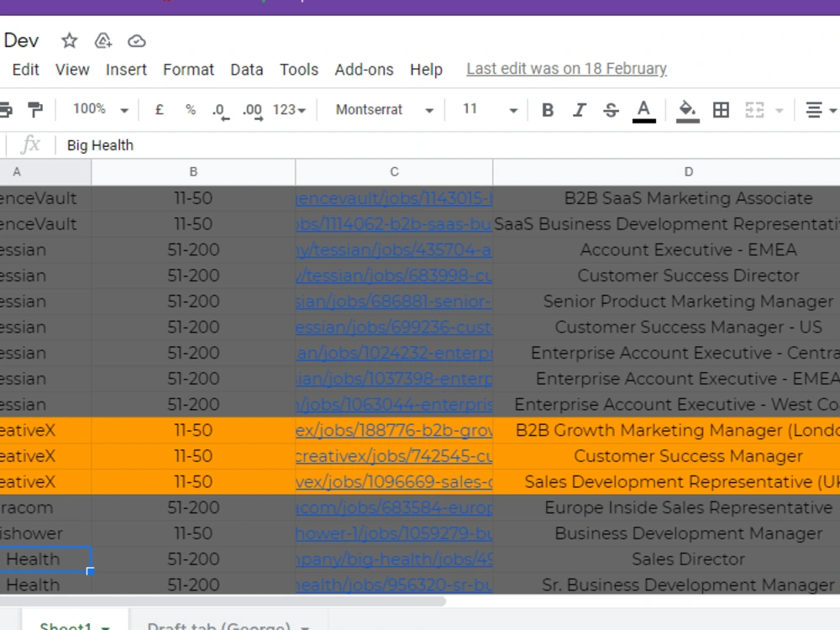This screenshot has width=840, height=630.
Task: Select 51-200 cell in Sales Director row
Action: (193, 559)
